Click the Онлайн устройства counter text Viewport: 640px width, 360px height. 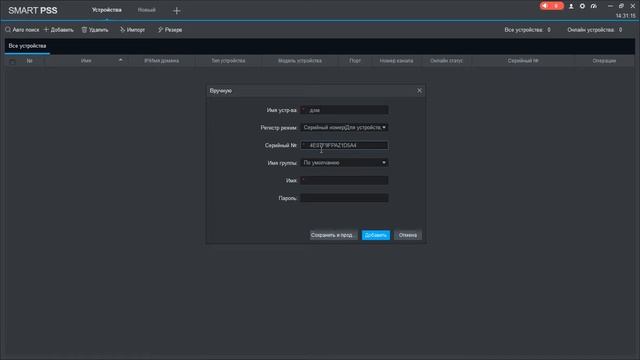coord(594,30)
